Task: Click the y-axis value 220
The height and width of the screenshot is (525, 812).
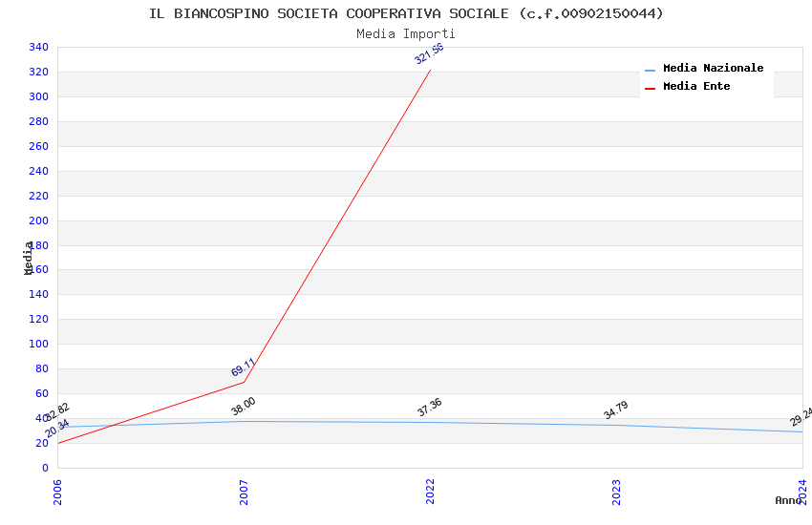Action: 38,196
